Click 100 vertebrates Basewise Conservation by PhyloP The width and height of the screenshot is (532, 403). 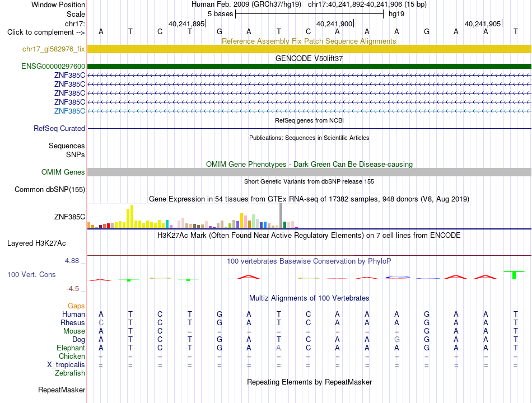[x=309, y=261]
